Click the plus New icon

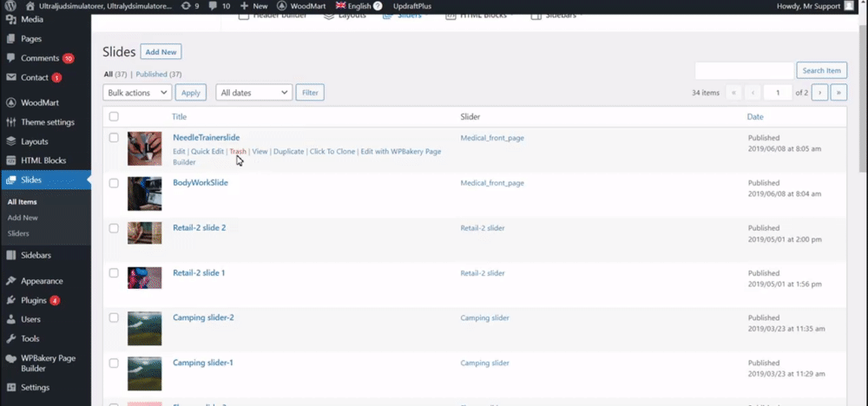244,6
